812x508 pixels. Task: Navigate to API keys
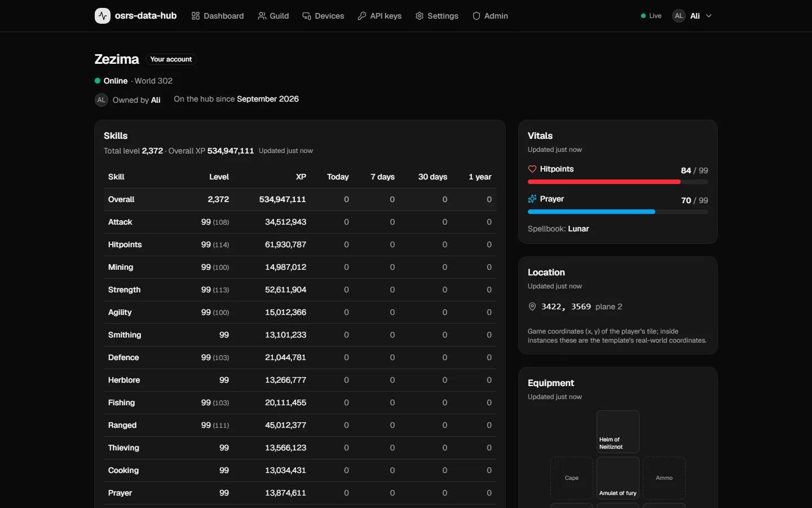[379, 16]
